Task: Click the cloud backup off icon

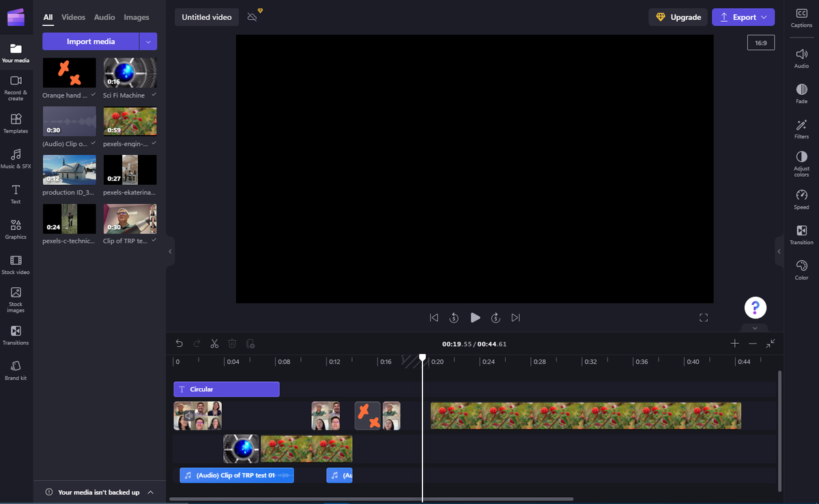Action: 252,17
